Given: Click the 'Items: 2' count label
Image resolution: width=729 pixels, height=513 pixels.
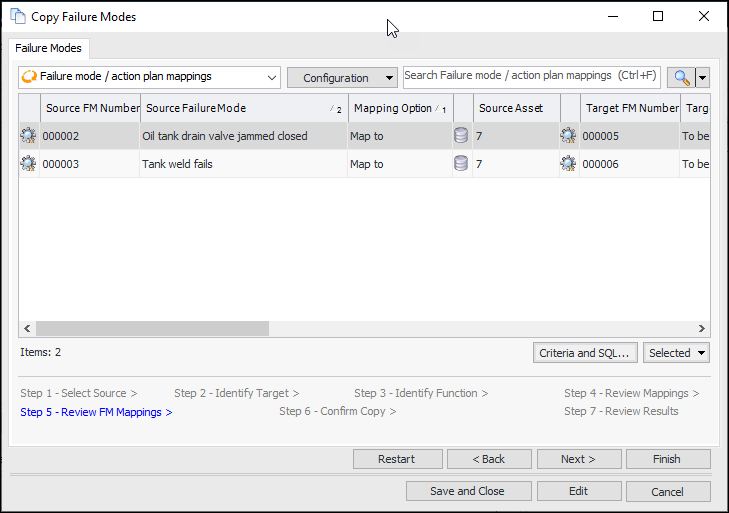Looking at the screenshot, I should coord(40,352).
